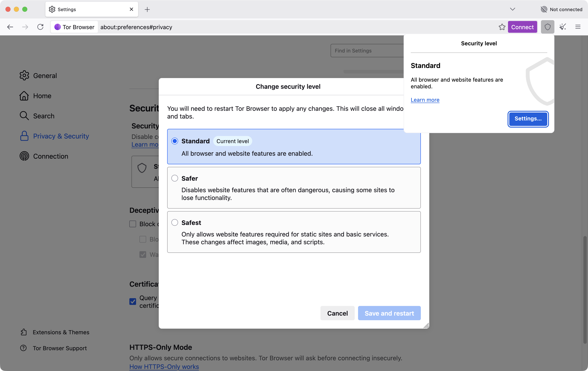Click the dialog resize grip corner
Image resolution: width=588 pixels, height=371 pixels.
tap(426, 326)
